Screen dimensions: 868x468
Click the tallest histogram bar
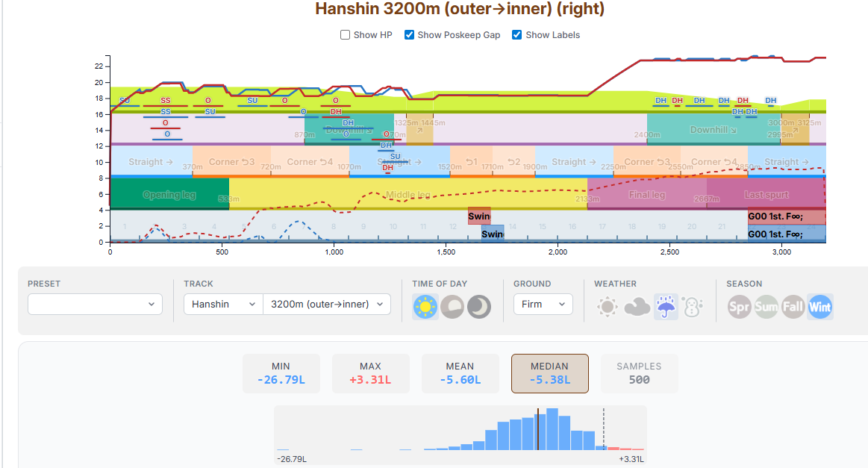pos(552,429)
